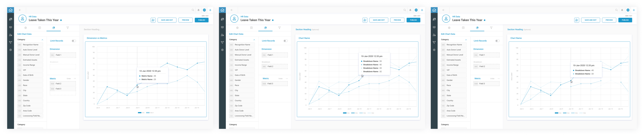Open the filter funnel tab in the left screen
This screenshot has height=136, width=644.
[67, 28]
